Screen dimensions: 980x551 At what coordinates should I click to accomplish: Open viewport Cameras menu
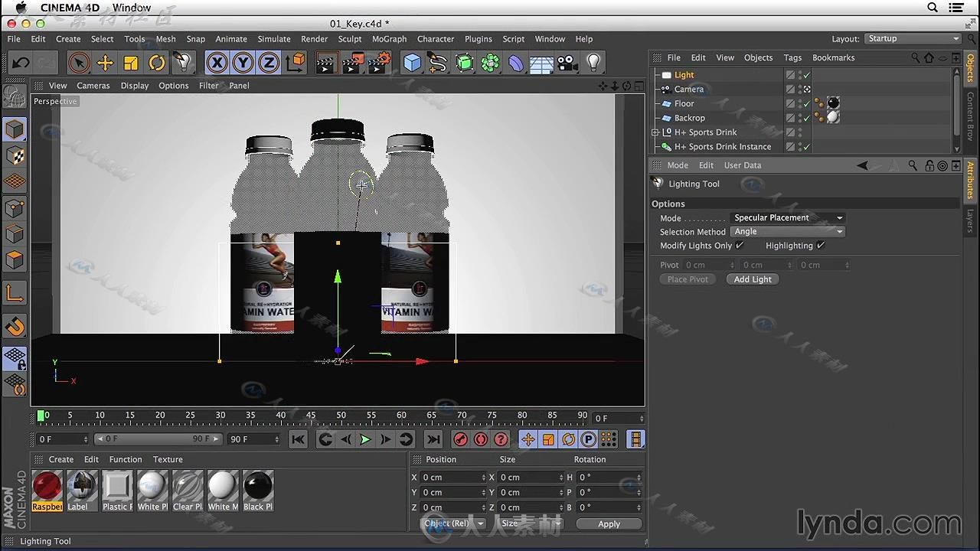coord(93,86)
